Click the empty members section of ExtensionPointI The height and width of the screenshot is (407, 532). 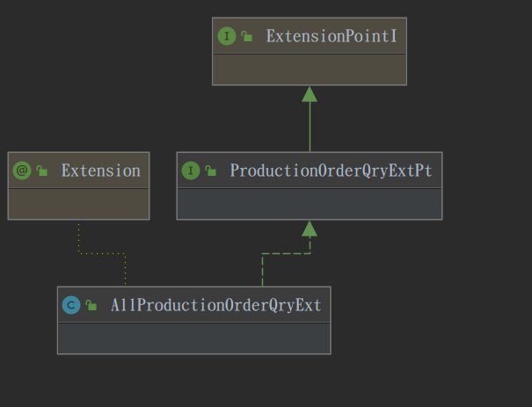point(310,69)
